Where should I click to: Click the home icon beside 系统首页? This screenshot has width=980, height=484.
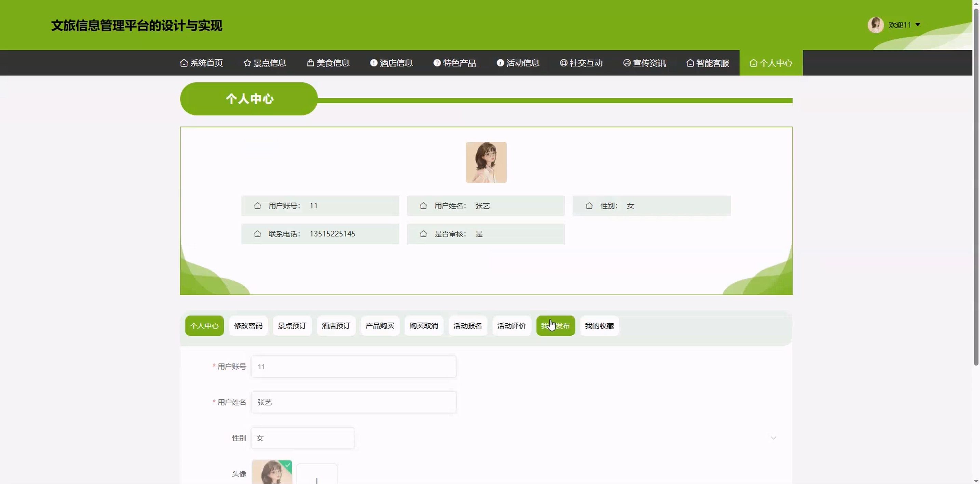click(184, 63)
